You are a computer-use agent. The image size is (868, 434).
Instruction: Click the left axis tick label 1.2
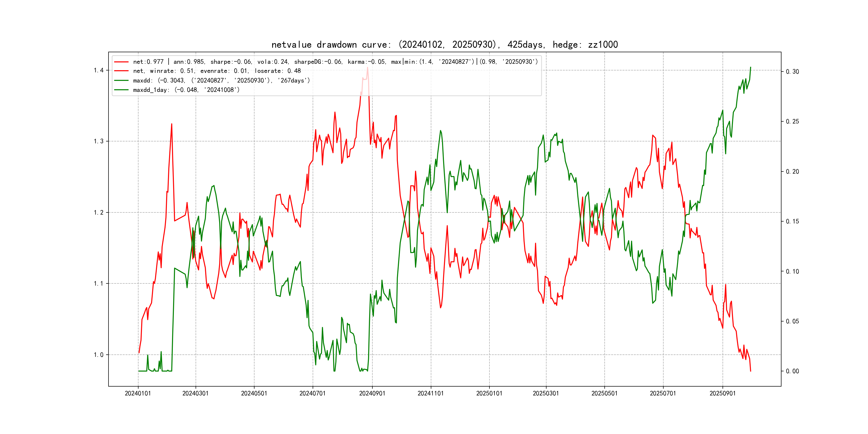pos(98,213)
